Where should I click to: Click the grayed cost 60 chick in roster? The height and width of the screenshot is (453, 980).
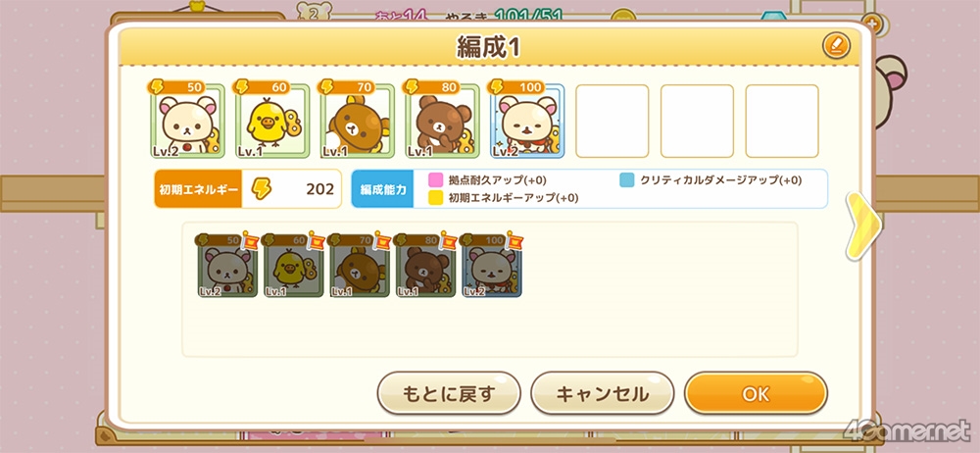click(294, 266)
